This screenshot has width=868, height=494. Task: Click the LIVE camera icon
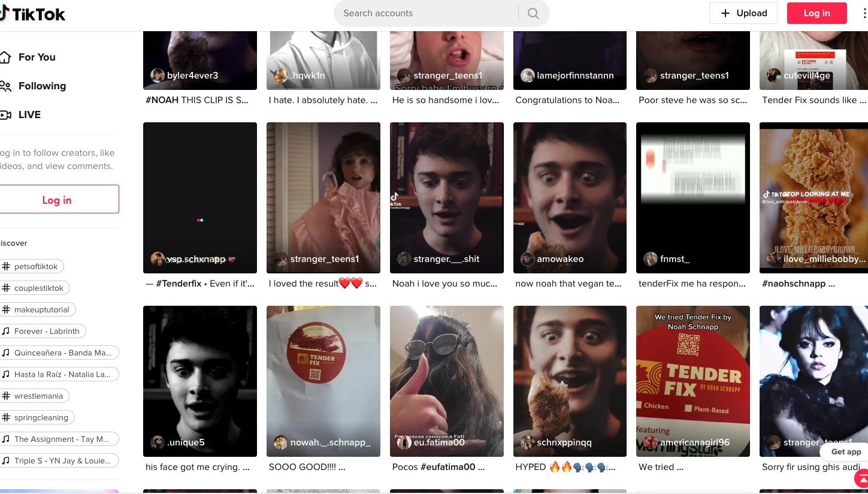5,115
